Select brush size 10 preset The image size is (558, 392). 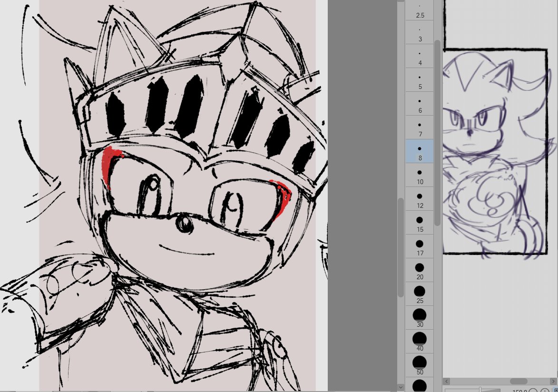pyautogui.click(x=420, y=175)
